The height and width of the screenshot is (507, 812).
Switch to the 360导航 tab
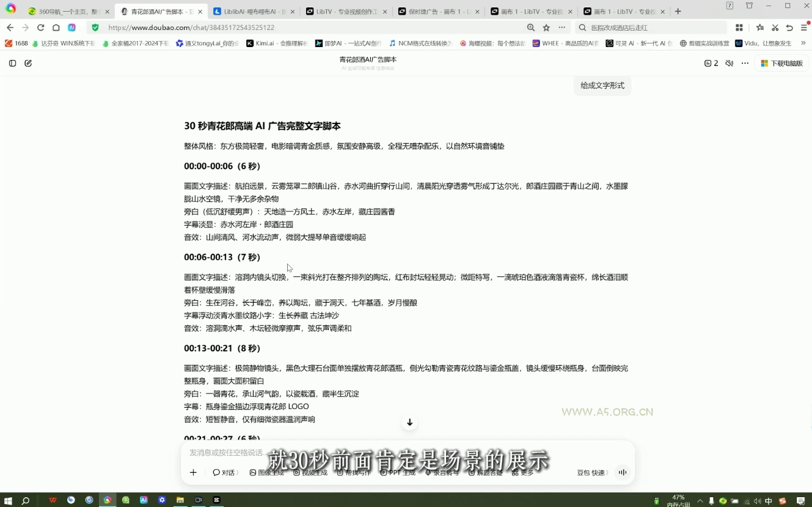(x=68, y=12)
